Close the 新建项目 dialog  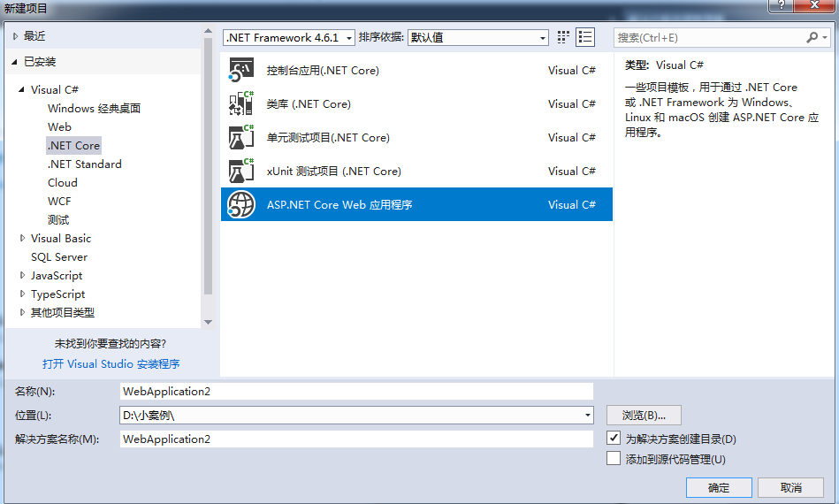click(814, 5)
